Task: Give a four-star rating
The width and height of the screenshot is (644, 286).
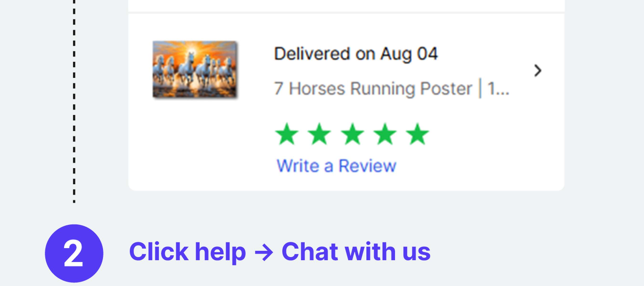Action: click(385, 134)
